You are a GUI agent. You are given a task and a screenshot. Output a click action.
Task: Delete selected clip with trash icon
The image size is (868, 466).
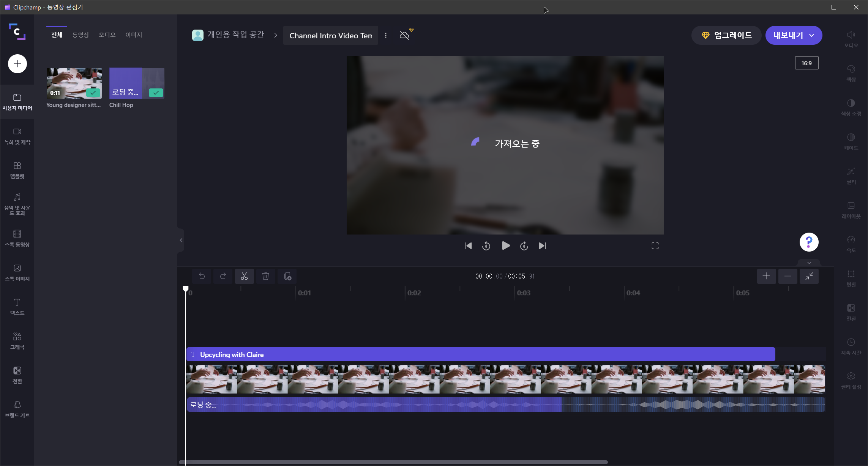click(265, 276)
